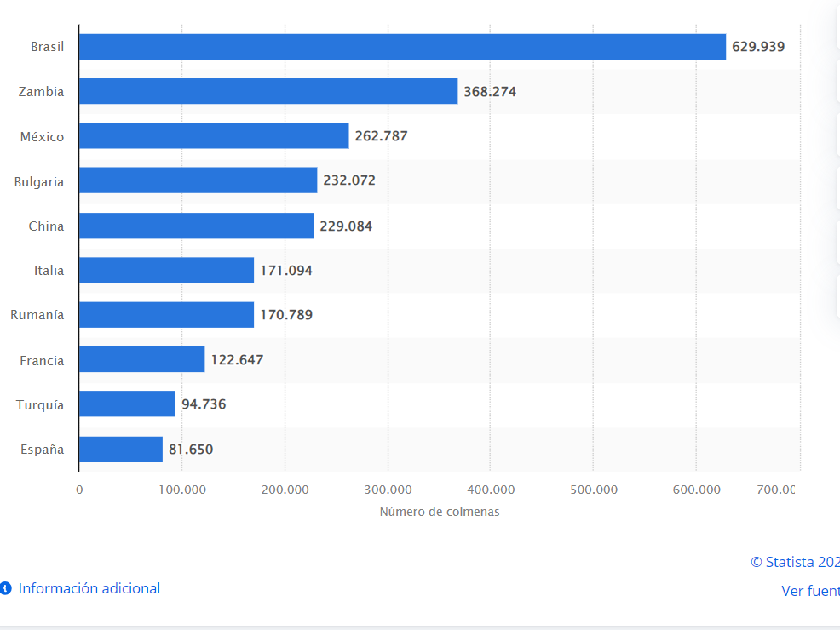Open the Información adicional link
The image size is (840, 630).
click(89, 588)
